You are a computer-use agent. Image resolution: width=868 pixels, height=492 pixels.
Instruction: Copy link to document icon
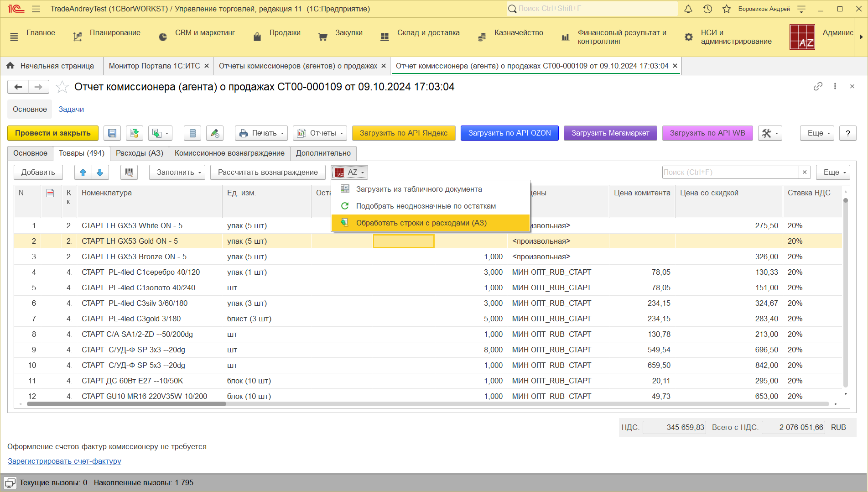pyautogui.click(x=818, y=86)
